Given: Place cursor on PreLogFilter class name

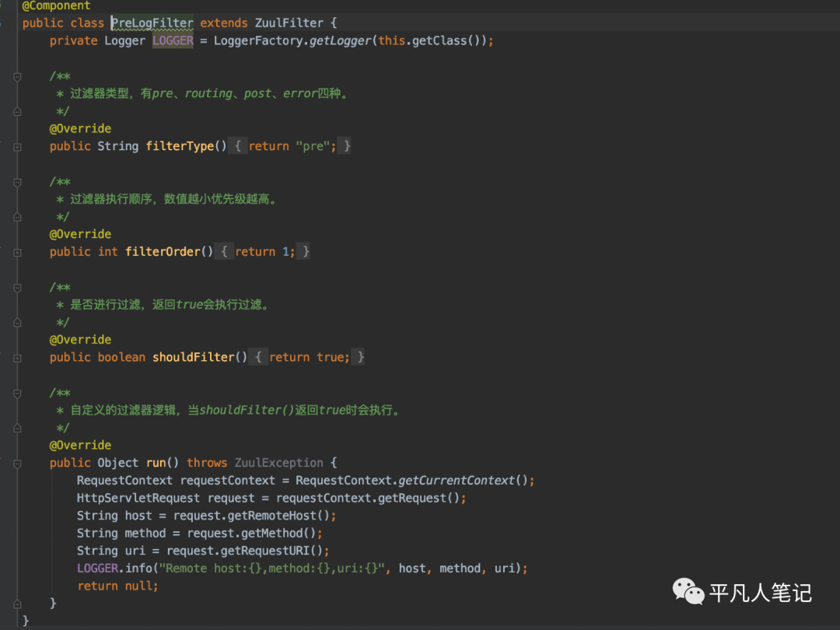Looking at the screenshot, I should [152, 23].
